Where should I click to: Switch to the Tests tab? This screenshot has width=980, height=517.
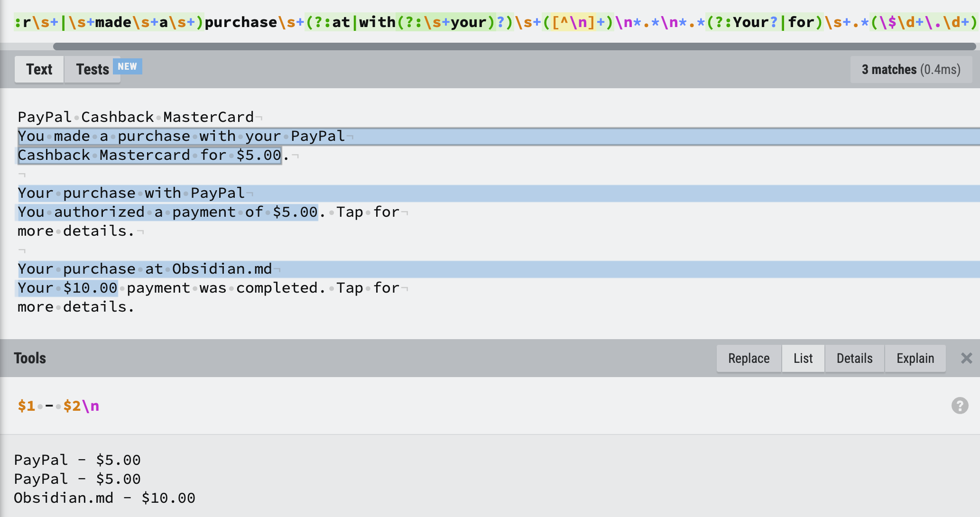92,69
